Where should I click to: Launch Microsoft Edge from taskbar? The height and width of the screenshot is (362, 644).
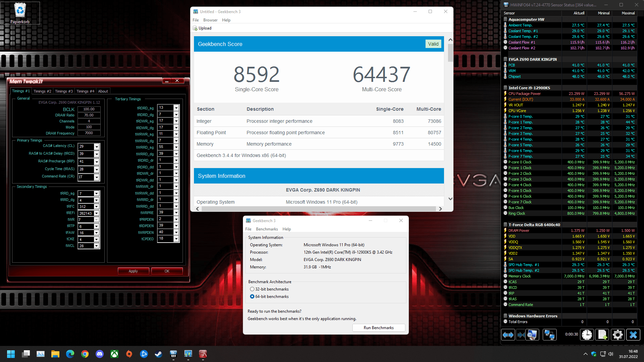70,354
